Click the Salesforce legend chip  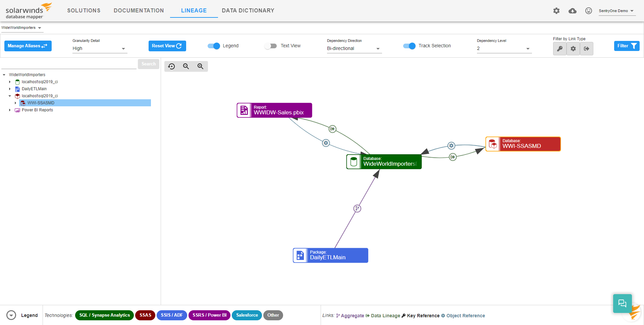tap(247, 315)
